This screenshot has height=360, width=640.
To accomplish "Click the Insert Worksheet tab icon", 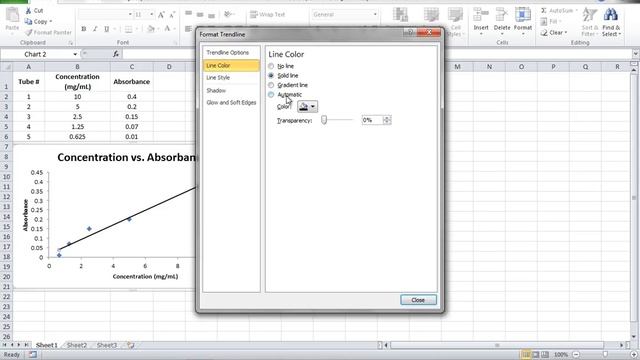I will click(130, 345).
